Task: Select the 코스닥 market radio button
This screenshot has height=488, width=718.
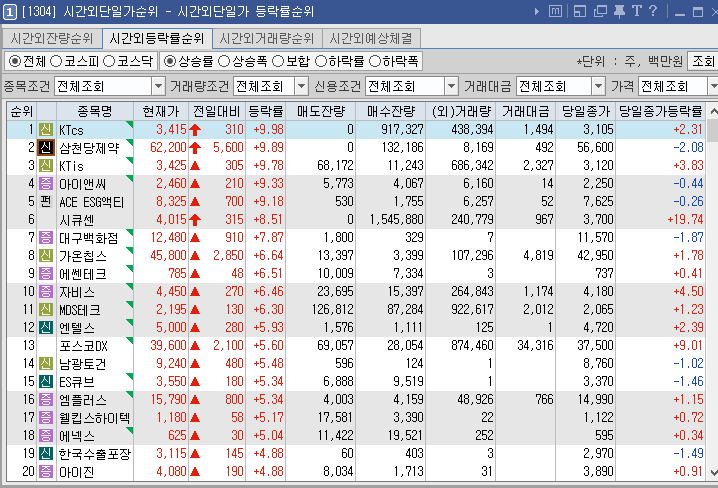Action: 109,61
